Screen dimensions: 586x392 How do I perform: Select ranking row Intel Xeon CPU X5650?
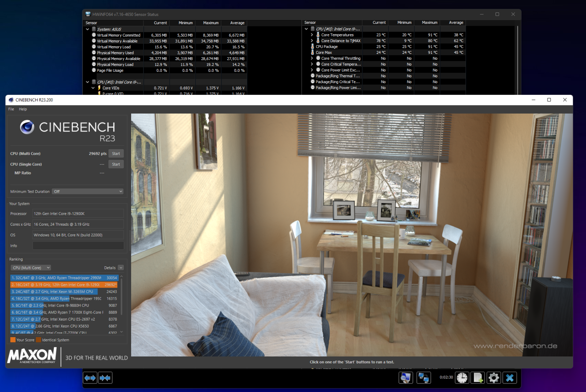pos(64,326)
